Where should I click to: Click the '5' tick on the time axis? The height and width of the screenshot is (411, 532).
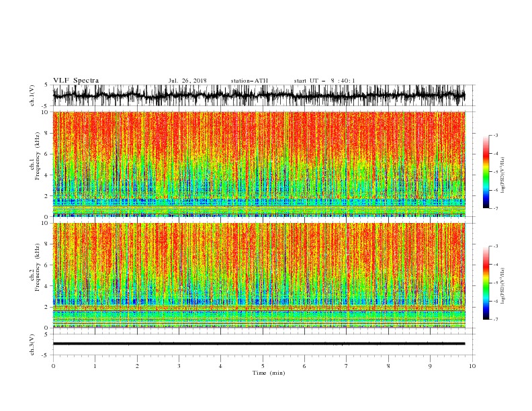[x=263, y=366]
